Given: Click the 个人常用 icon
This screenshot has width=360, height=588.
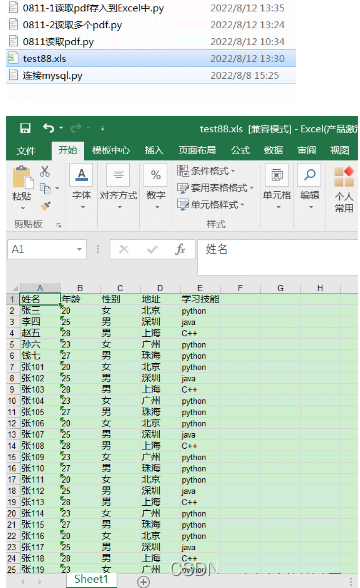Looking at the screenshot, I should tap(344, 189).
